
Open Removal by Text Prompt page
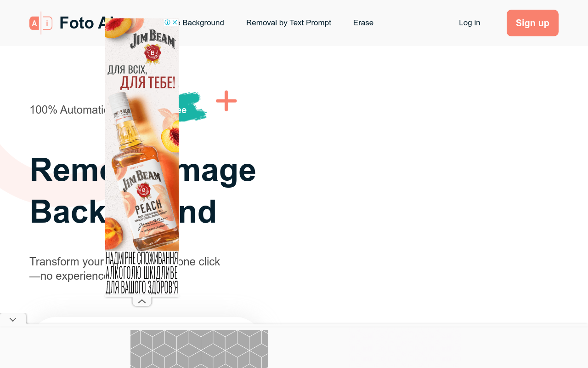(x=288, y=23)
